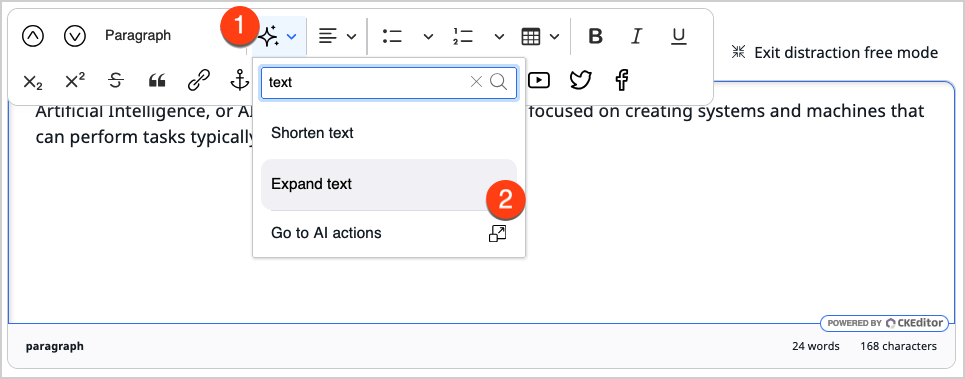Screen dimensions: 965x379
Task: Select Expand text AI action
Action: (x=389, y=184)
